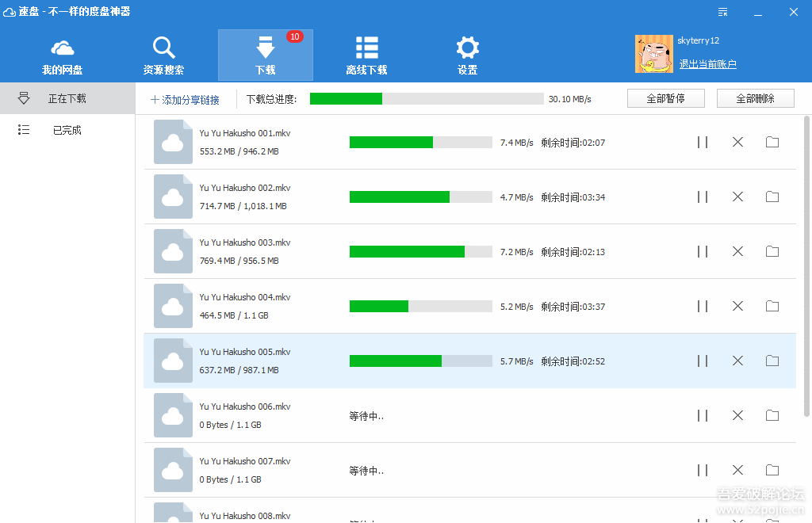Pause Yu Yu Hakusho 001.mkv download
Screen dimensions: 812x523
click(703, 143)
